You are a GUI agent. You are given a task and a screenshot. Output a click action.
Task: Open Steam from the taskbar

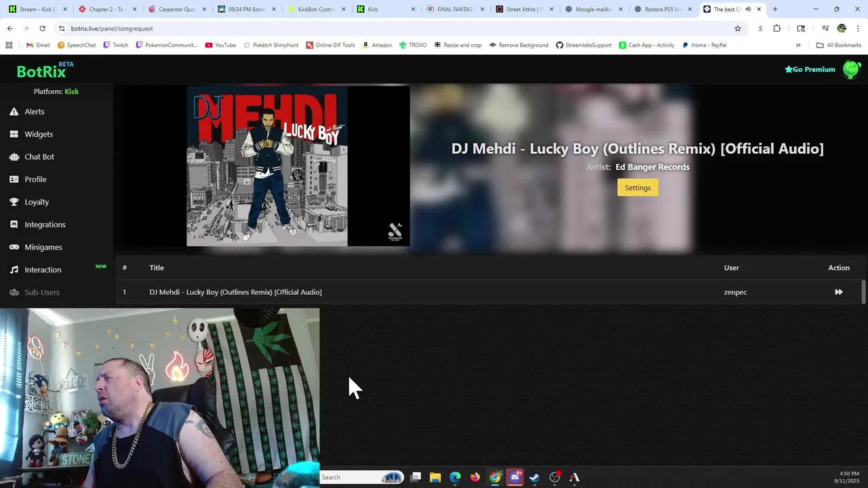coord(535,477)
